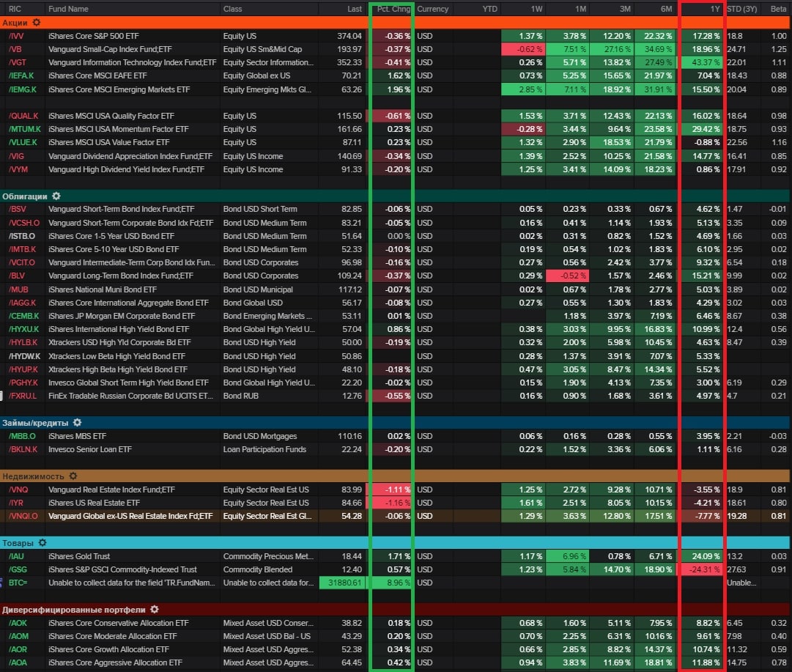This screenshot has width=792, height=672.
Task: Open gear beside Диверсифицированные портфели group
Action: point(155,610)
